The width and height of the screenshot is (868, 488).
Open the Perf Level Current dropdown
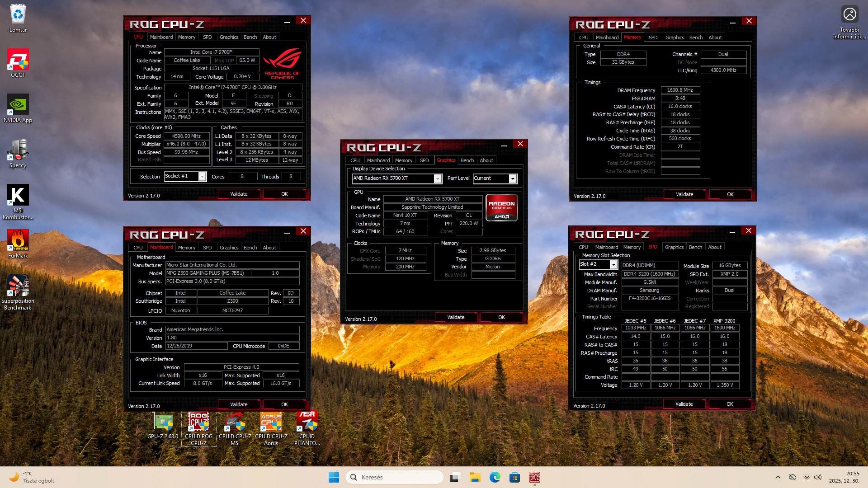pyautogui.click(x=512, y=178)
